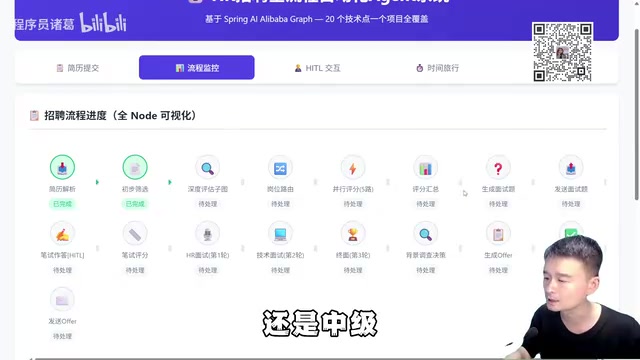Viewport: 640px width, 360px height.
Task: Click the 技术面试(第2轮) laptop icon
Action: (280, 234)
